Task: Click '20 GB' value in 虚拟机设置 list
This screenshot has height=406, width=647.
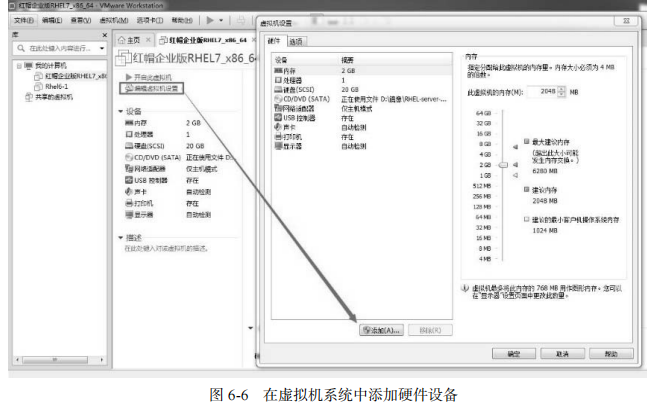Action: pos(350,90)
